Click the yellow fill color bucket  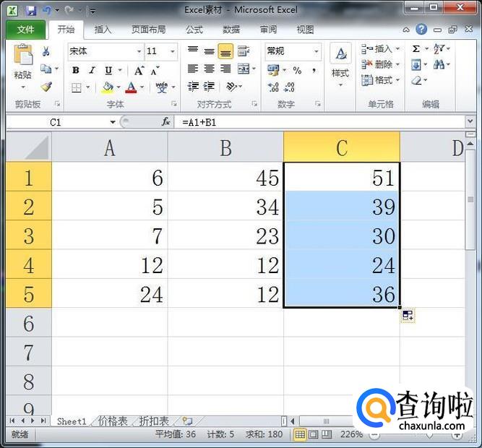pyautogui.click(x=107, y=87)
